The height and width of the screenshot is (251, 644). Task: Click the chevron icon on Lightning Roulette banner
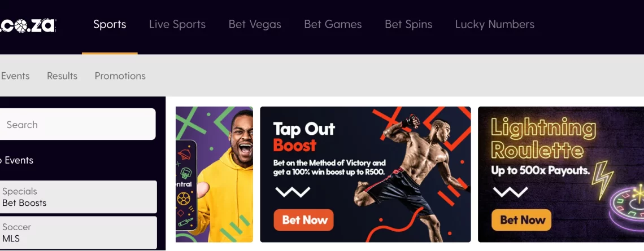[x=510, y=192]
